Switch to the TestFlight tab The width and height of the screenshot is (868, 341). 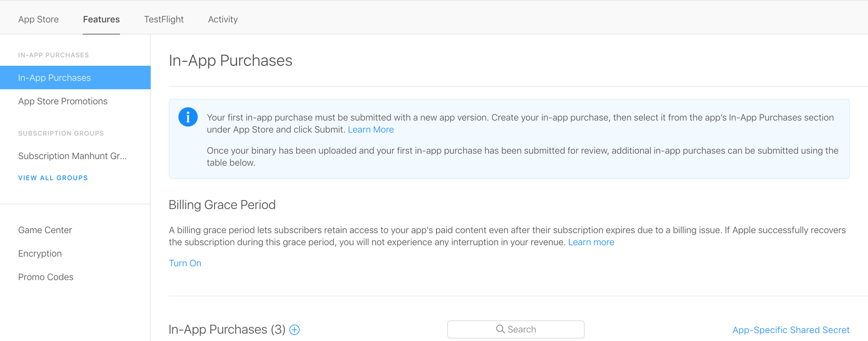pos(164,19)
